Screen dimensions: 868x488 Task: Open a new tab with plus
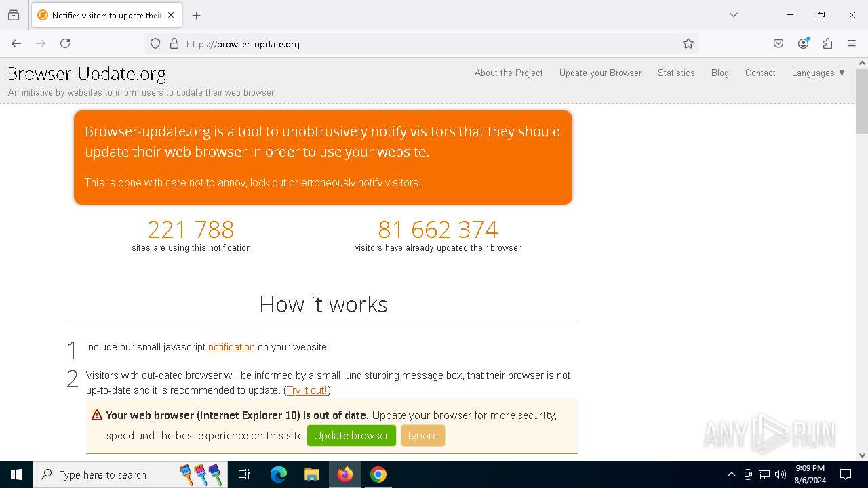click(196, 15)
